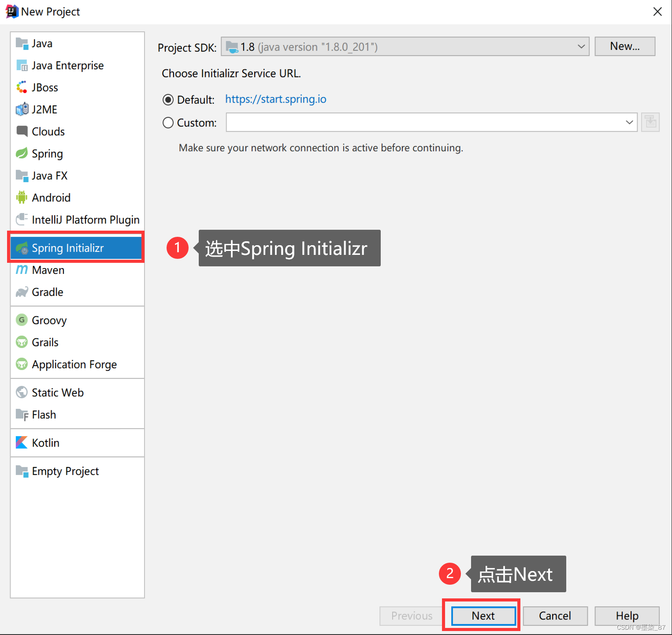The width and height of the screenshot is (672, 635).
Task: Click the Spring Initializr leaf-power icon
Action: point(22,248)
